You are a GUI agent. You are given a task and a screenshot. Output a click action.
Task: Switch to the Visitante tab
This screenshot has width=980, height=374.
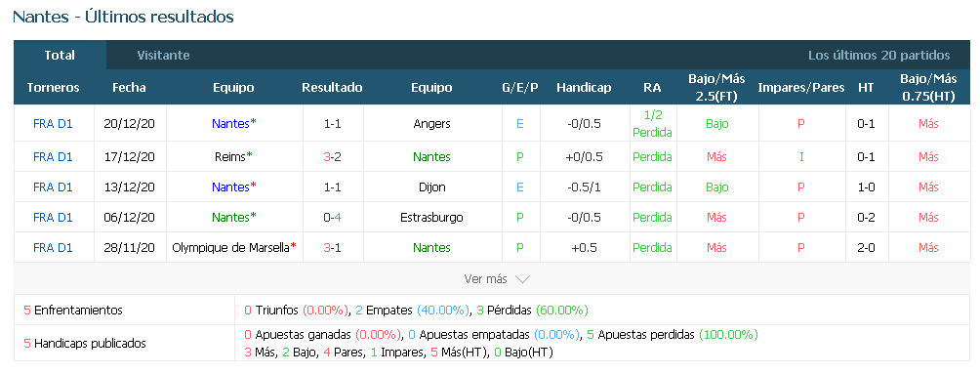tap(163, 55)
